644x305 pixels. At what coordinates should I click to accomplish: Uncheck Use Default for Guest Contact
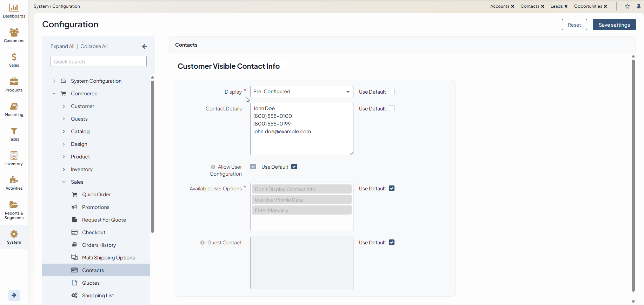click(x=392, y=242)
